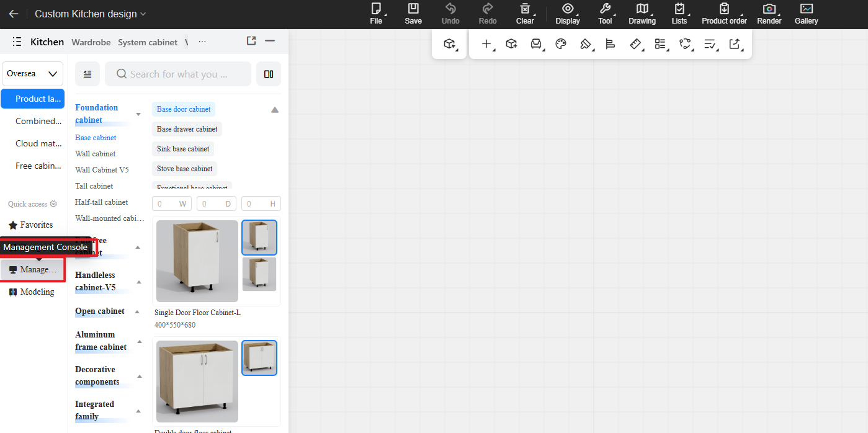Click the align-left objects icon
868x433 pixels.
[610, 44]
